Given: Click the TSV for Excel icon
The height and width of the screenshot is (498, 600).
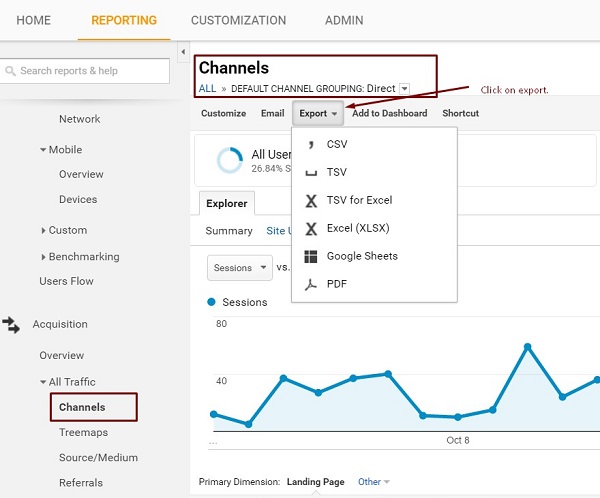Looking at the screenshot, I should click(x=311, y=200).
